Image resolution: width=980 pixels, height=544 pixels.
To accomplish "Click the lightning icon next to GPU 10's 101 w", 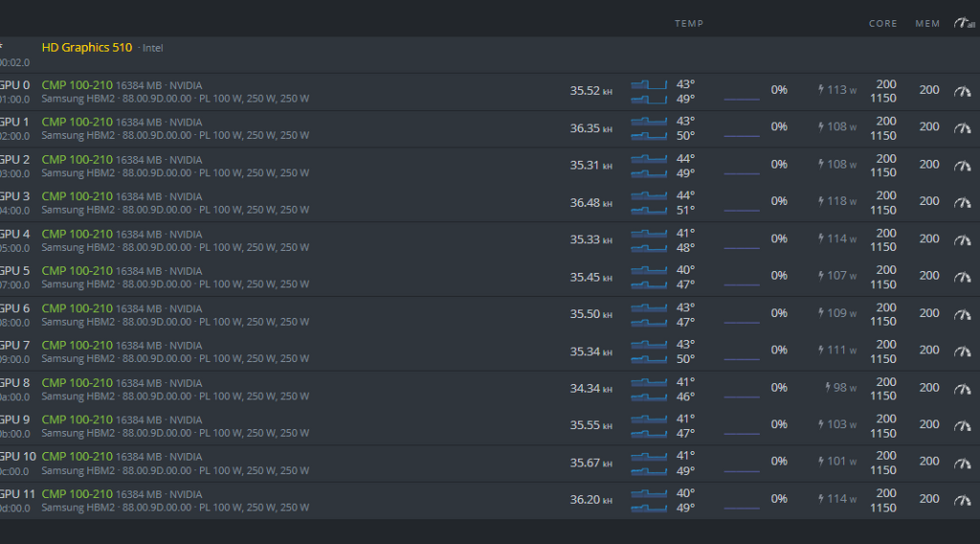I will [x=820, y=462].
